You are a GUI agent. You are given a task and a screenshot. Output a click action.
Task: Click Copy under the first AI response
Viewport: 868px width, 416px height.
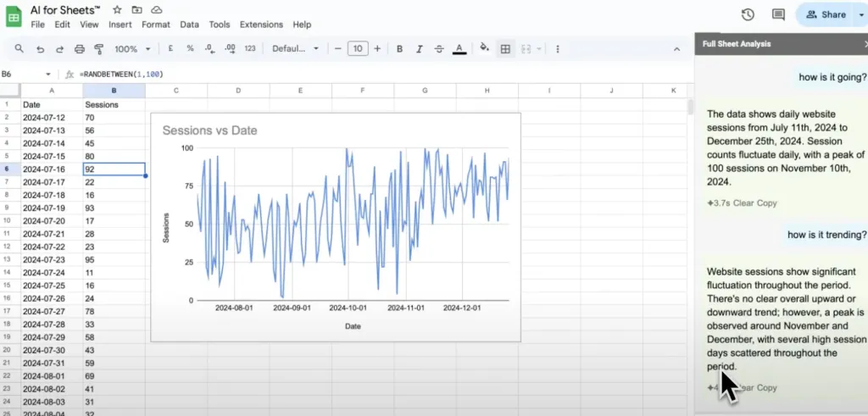pyautogui.click(x=767, y=203)
